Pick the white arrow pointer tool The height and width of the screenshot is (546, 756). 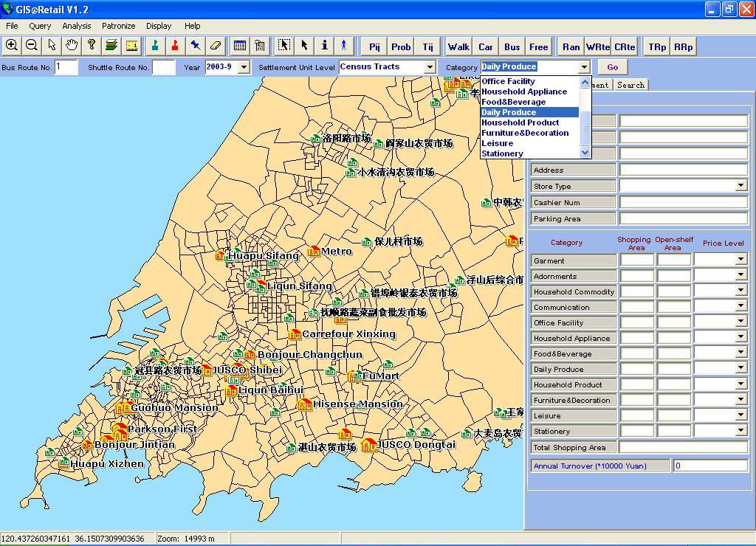pos(52,46)
